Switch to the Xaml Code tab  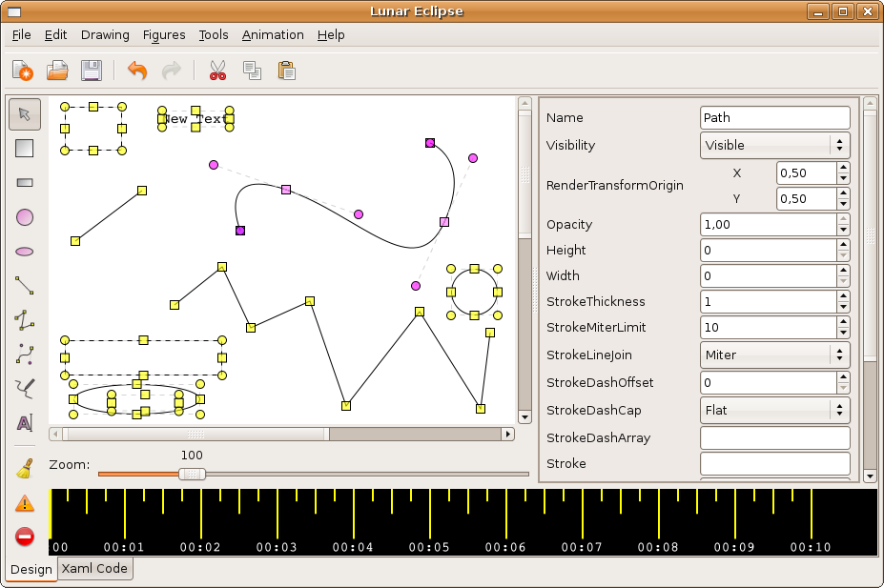click(94, 568)
